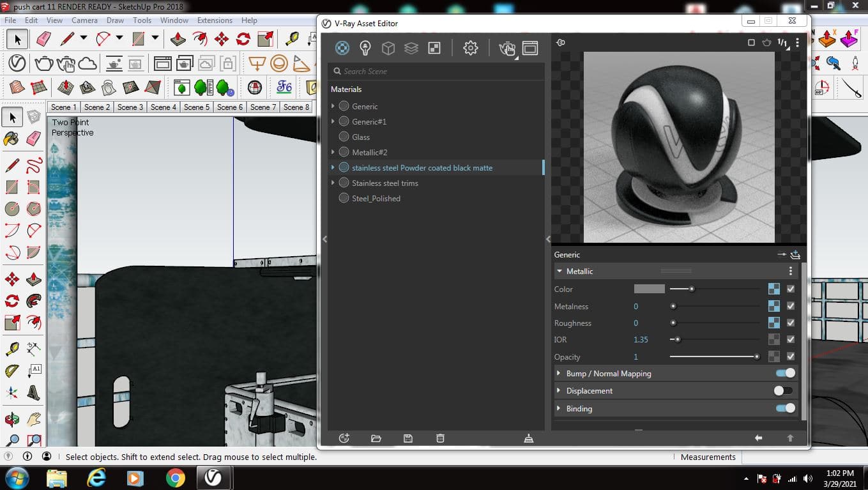Expand the Stainless steel trims arrow
This screenshot has height=490, width=868.
point(333,183)
